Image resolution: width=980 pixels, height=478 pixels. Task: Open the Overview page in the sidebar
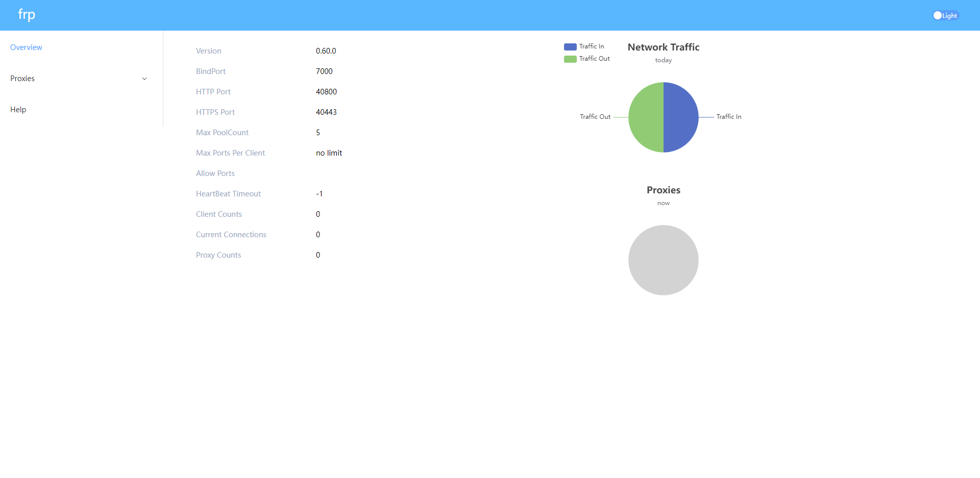pyautogui.click(x=26, y=47)
